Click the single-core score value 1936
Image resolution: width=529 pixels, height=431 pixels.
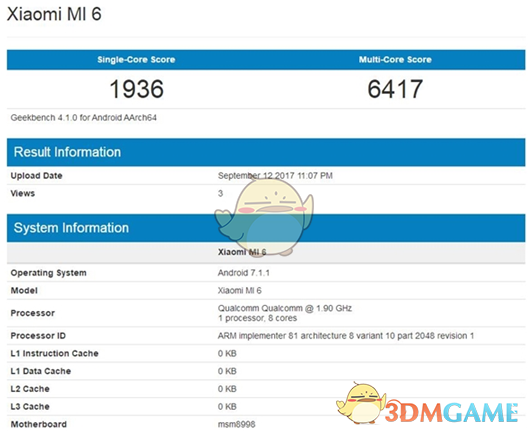(137, 89)
